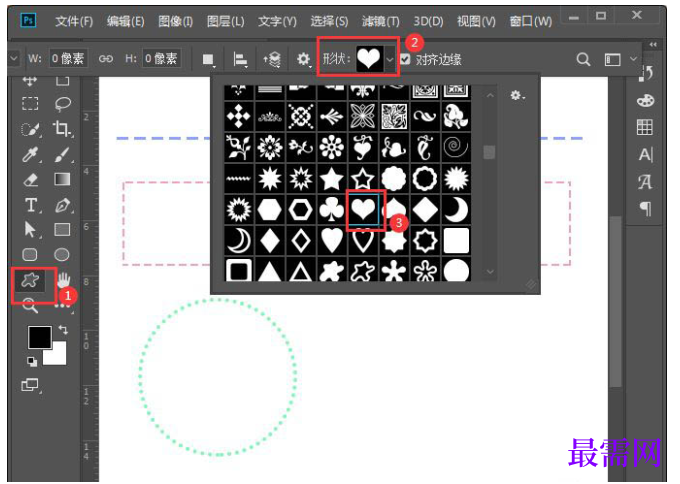Choose the club card shape thumbnail
Viewport: 680px width, 484px height.
(x=332, y=210)
